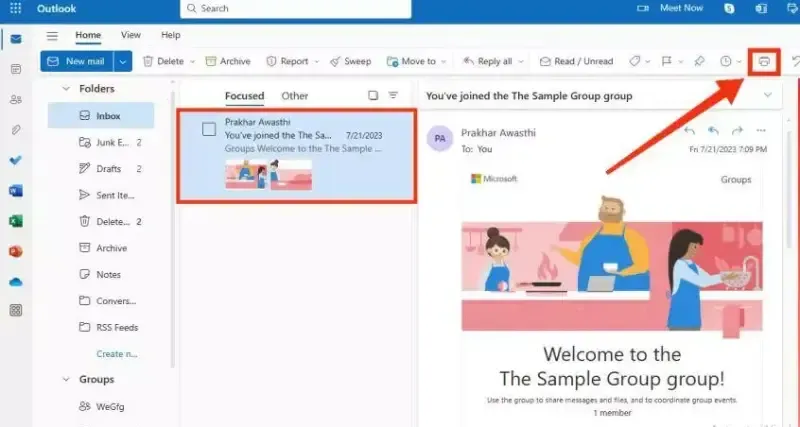Open the Move to dropdown arrow
Viewport: 800px width, 427px height.
coord(443,62)
